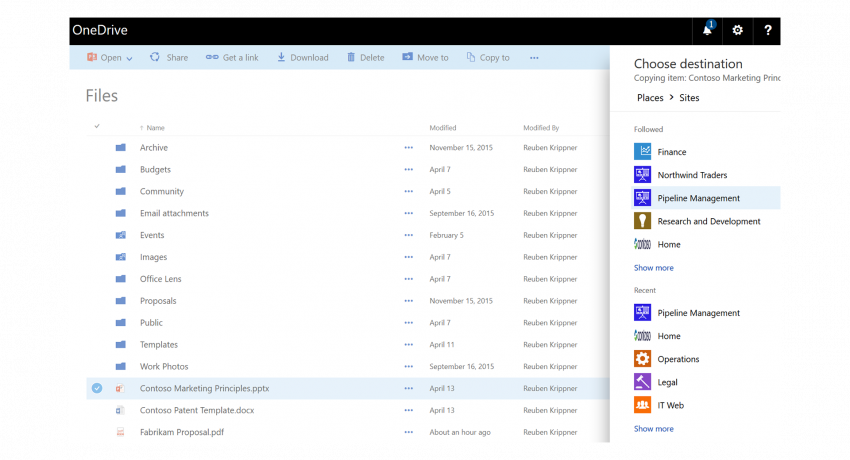Select the Northwind Traders site icon

[x=642, y=174]
